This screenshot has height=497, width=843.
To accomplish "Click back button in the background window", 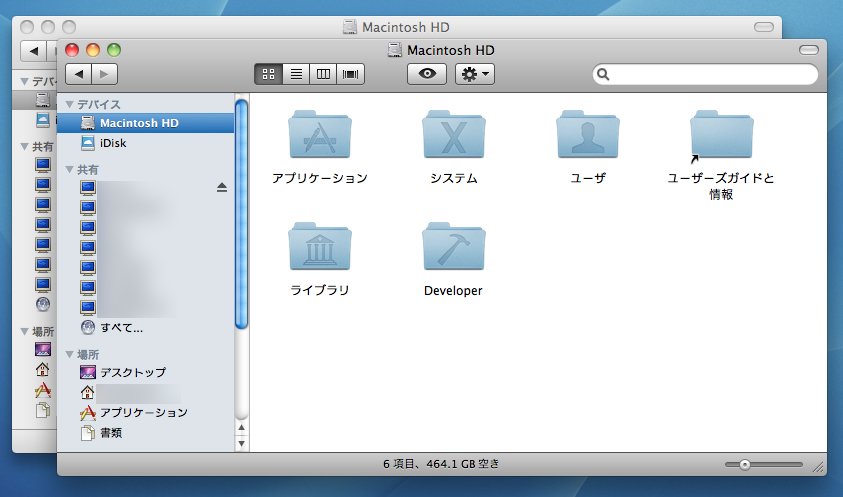I will click(x=34, y=51).
